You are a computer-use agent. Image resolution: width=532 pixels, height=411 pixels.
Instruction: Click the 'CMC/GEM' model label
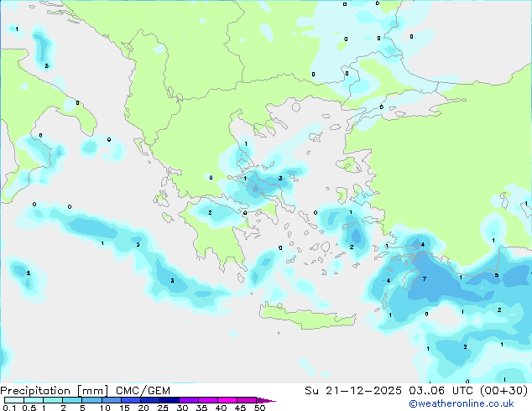(x=143, y=391)
